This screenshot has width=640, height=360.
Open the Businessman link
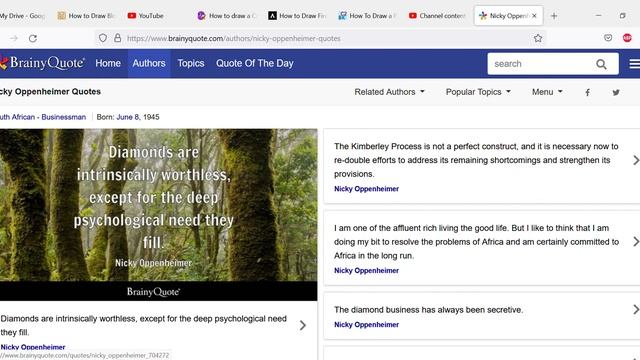[x=64, y=117]
